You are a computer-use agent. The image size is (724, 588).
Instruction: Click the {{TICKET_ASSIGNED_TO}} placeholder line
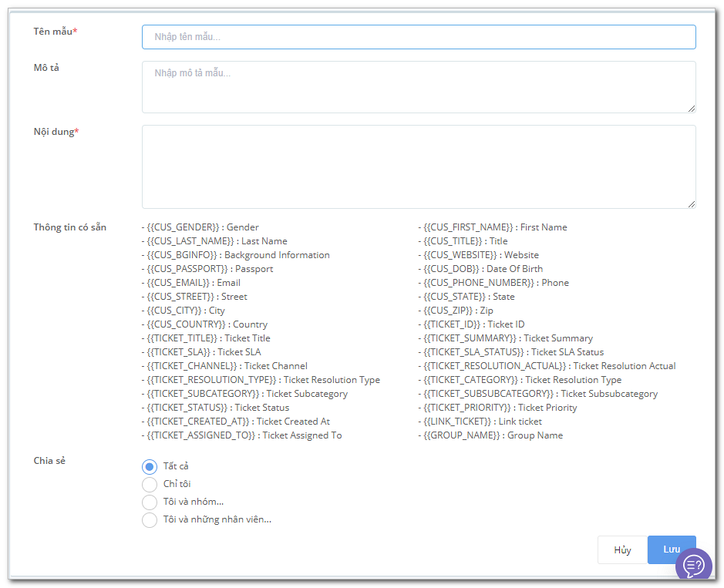242,435
